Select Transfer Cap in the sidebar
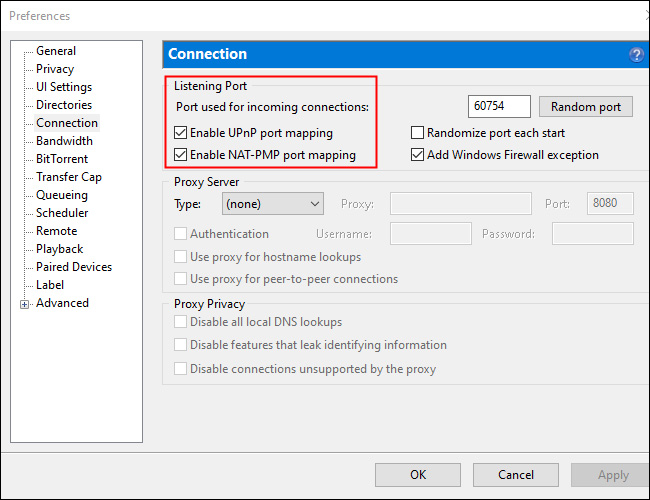 tap(69, 177)
